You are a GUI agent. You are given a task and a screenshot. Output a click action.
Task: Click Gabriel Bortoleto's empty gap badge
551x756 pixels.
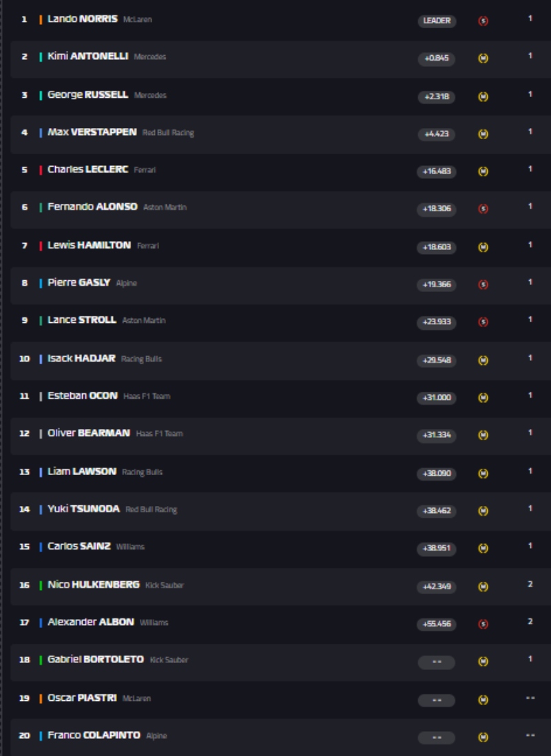[437, 662]
